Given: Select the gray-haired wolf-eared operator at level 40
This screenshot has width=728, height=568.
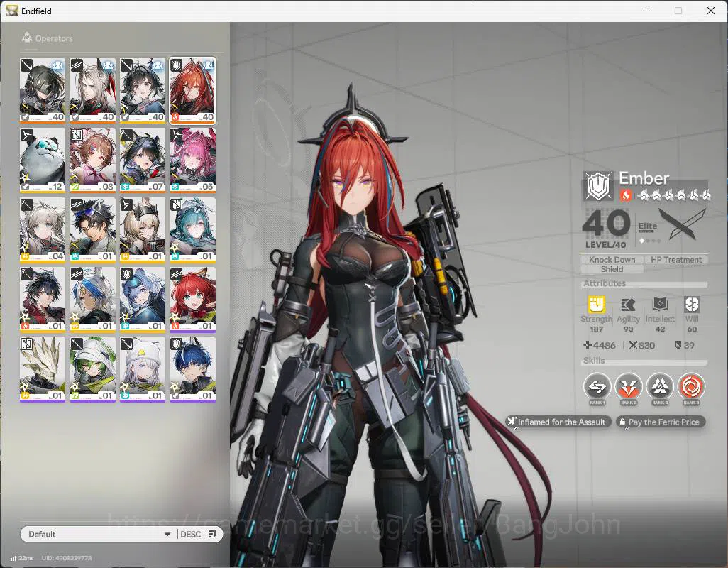Looking at the screenshot, I should [93, 91].
